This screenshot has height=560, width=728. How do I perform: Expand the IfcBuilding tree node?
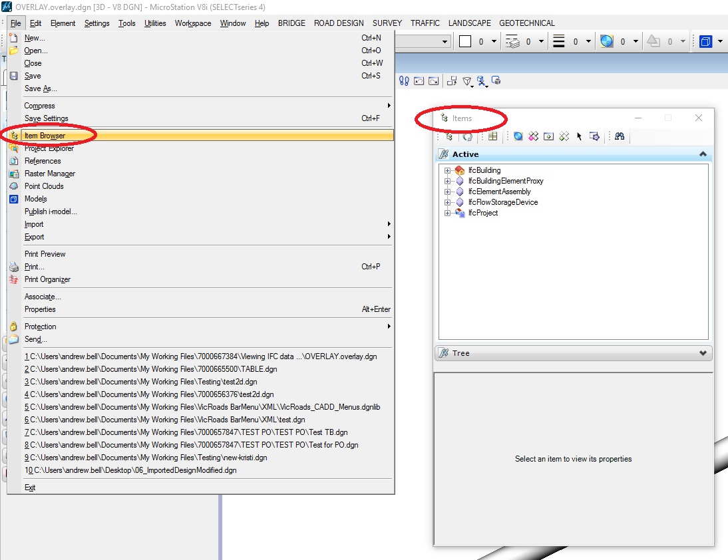click(x=447, y=170)
